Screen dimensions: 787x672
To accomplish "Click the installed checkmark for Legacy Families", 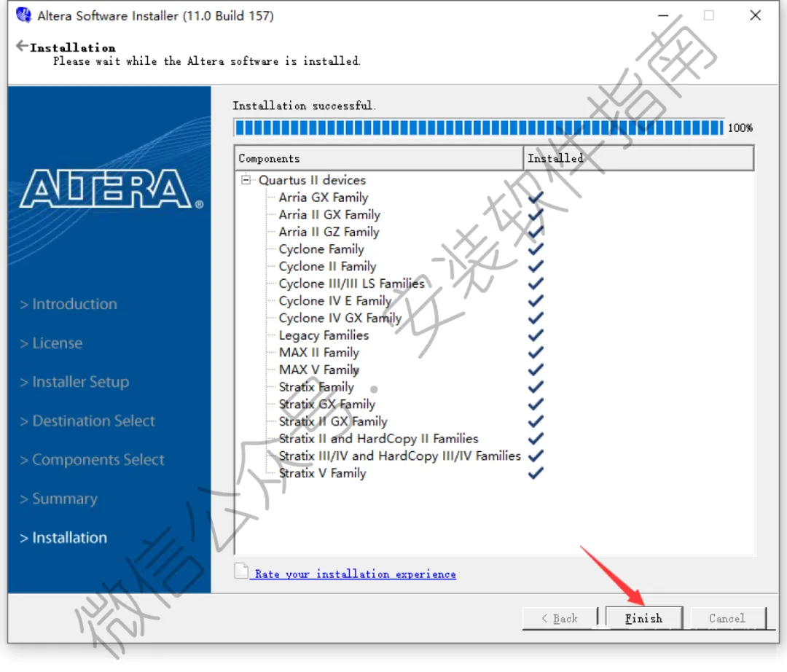I will click(x=536, y=335).
